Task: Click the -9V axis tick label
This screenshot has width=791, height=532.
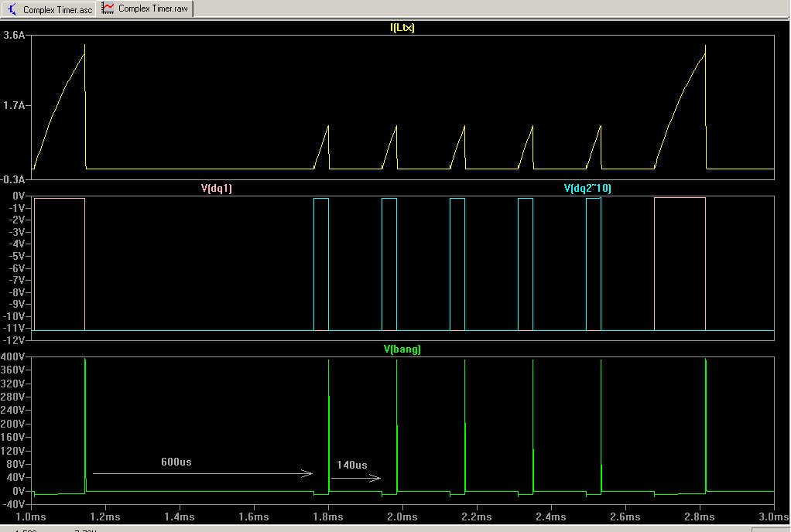Action: (x=17, y=305)
